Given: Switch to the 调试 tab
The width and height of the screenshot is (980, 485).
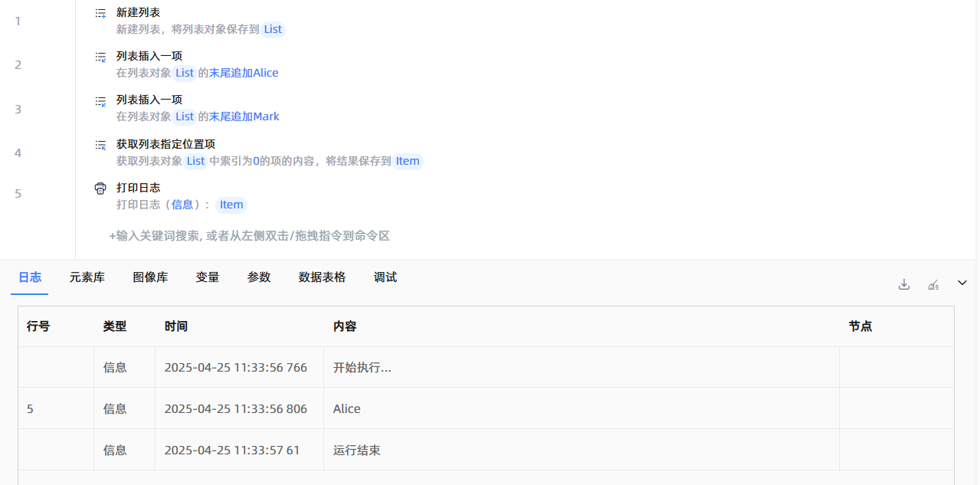Looking at the screenshot, I should tap(385, 277).
